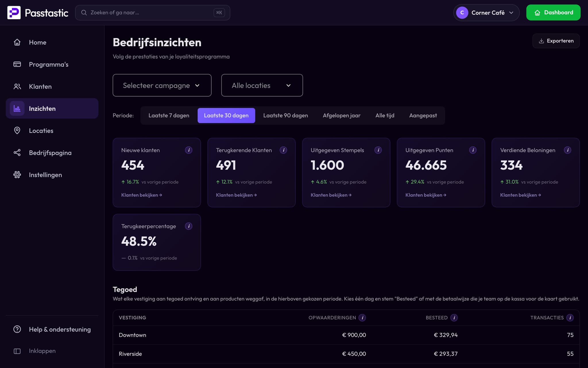Viewport: 588px width, 368px height.
Task: Click Klanten bekijken under Uitgegeven Punten
Action: [x=426, y=195]
